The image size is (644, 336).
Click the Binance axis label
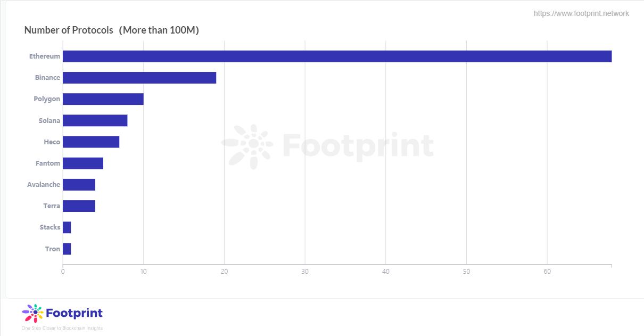[47, 78]
